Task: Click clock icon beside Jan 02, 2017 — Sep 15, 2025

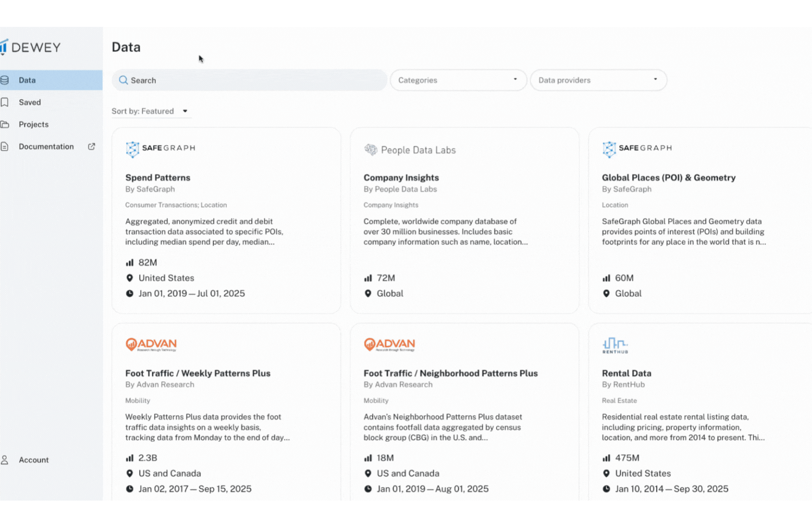Action: point(129,489)
